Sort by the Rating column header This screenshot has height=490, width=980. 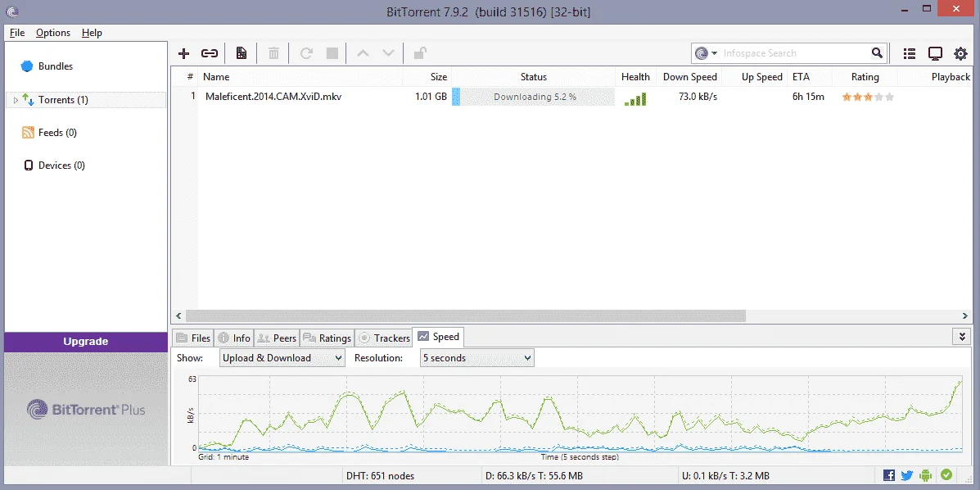pyautogui.click(x=865, y=77)
